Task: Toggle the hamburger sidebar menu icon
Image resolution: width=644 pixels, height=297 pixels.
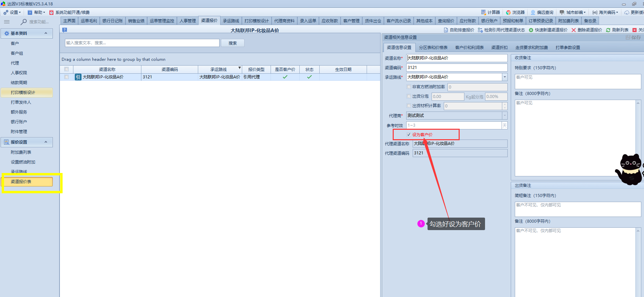Action: [7, 22]
